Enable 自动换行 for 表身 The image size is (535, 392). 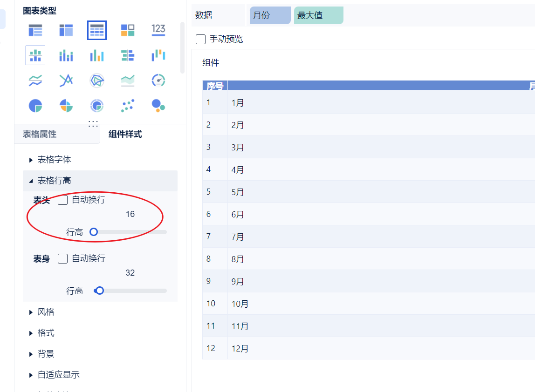[x=63, y=259]
